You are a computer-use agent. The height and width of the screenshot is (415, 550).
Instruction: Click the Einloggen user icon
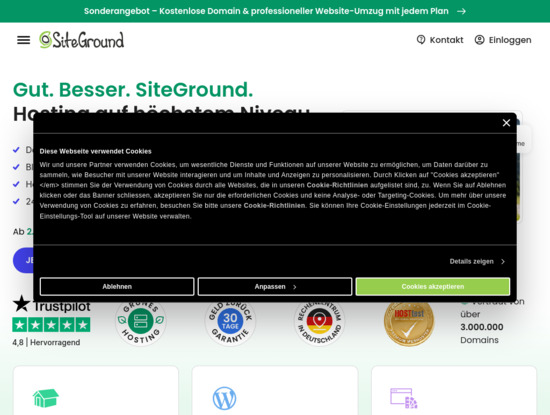(479, 40)
